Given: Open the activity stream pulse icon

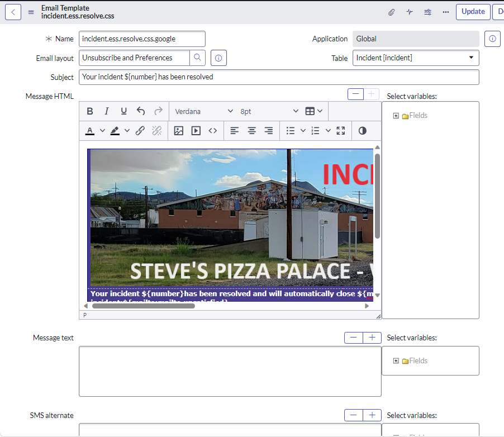Looking at the screenshot, I should 410,12.
